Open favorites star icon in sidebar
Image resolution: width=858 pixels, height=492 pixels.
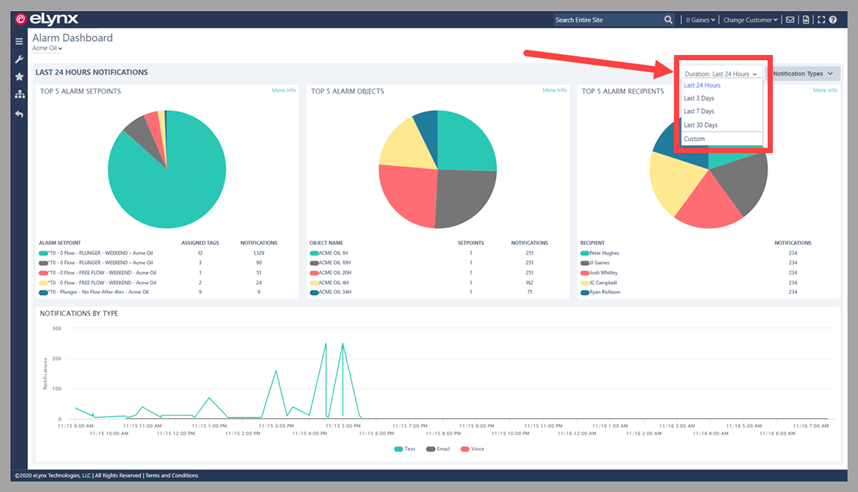19,77
